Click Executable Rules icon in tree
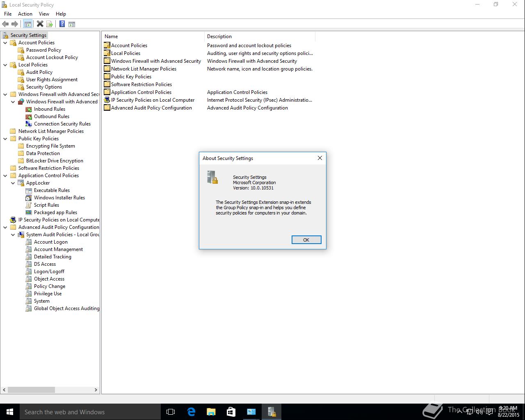525x420 pixels. pyautogui.click(x=29, y=190)
